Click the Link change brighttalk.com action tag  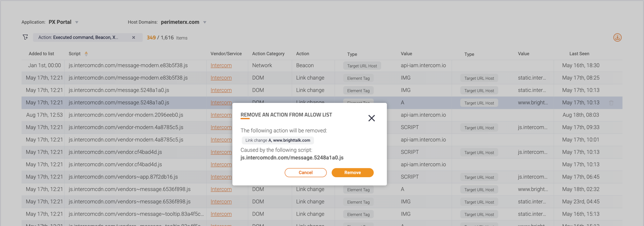[277, 140]
